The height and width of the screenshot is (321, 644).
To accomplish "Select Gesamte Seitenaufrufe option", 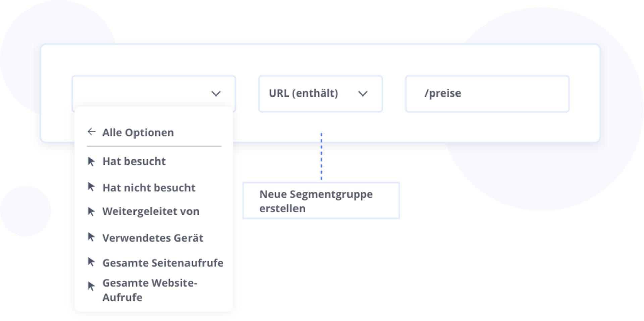I will [x=163, y=263].
